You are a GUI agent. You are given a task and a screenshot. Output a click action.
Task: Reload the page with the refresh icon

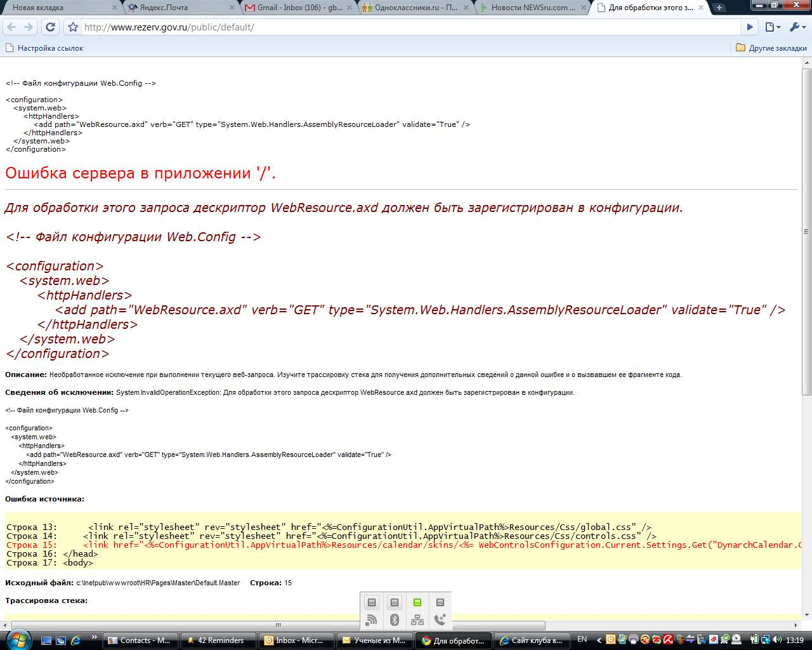click(51, 27)
